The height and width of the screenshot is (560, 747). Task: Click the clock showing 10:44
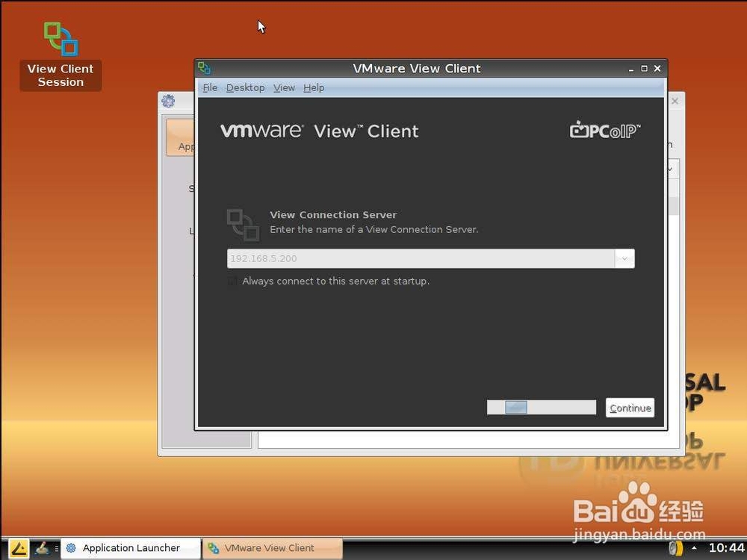click(x=727, y=547)
